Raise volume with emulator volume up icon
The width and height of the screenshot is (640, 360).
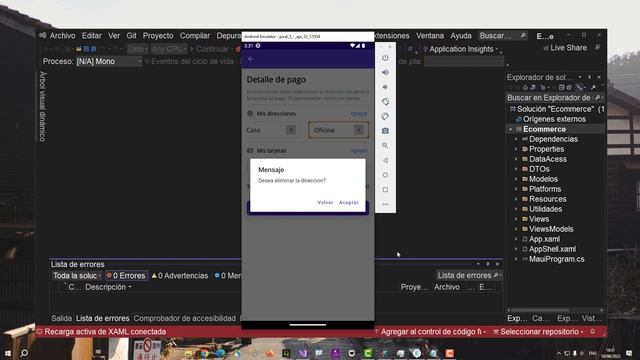click(x=385, y=73)
